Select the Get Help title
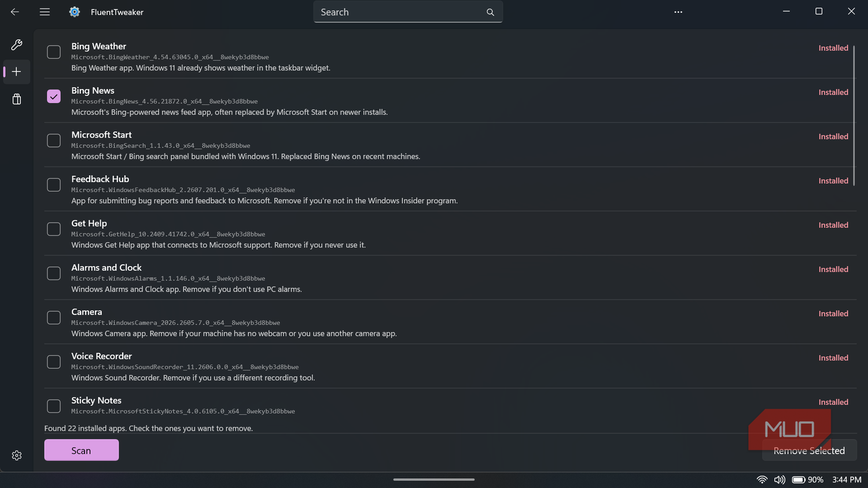The height and width of the screenshot is (488, 868). (89, 223)
